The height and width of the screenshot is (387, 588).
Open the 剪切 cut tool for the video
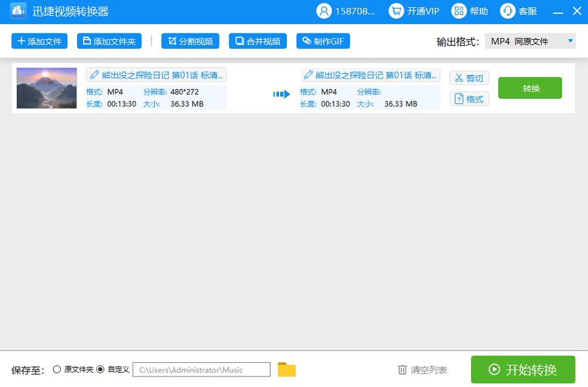coord(469,78)
